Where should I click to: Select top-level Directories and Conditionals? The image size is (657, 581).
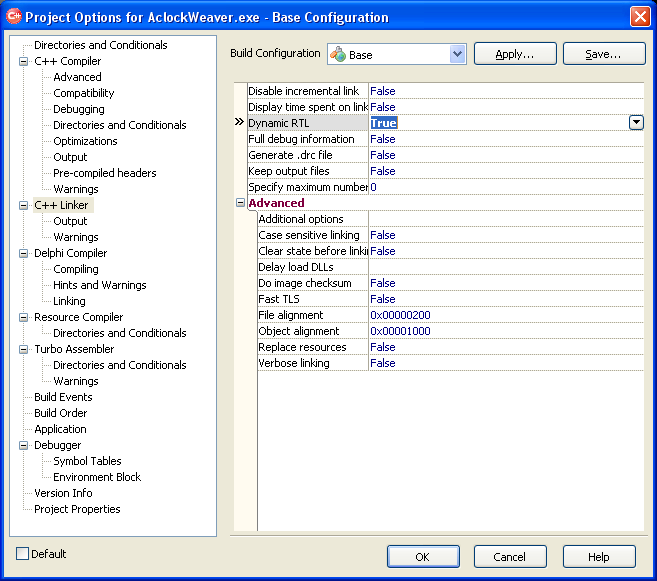pyautogui.click(x=101, y=45)
